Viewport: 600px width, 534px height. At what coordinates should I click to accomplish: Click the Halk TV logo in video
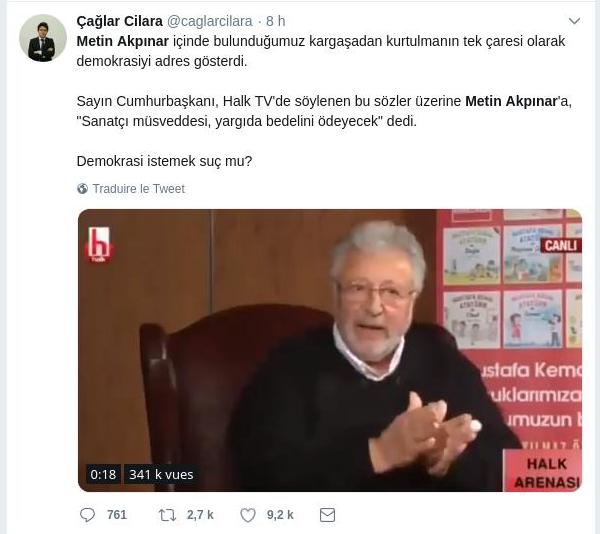tap(99, 244)
